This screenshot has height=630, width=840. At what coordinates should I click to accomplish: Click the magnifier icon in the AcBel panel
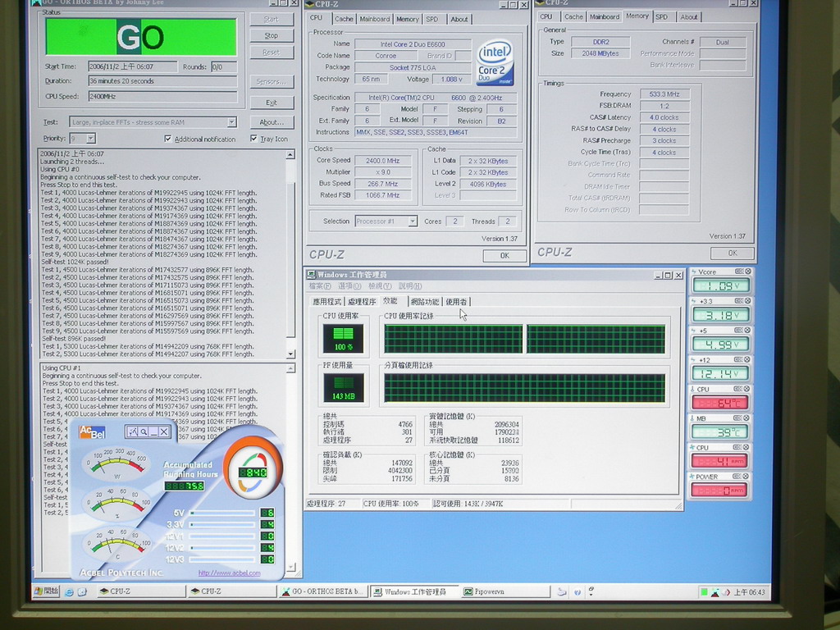[143, 431]
